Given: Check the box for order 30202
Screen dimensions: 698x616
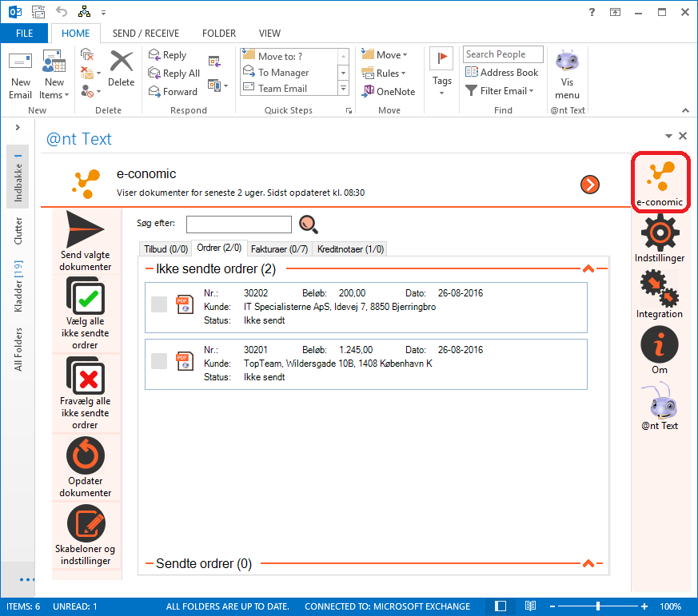Looking at the screenshot, I should point(159,304).
